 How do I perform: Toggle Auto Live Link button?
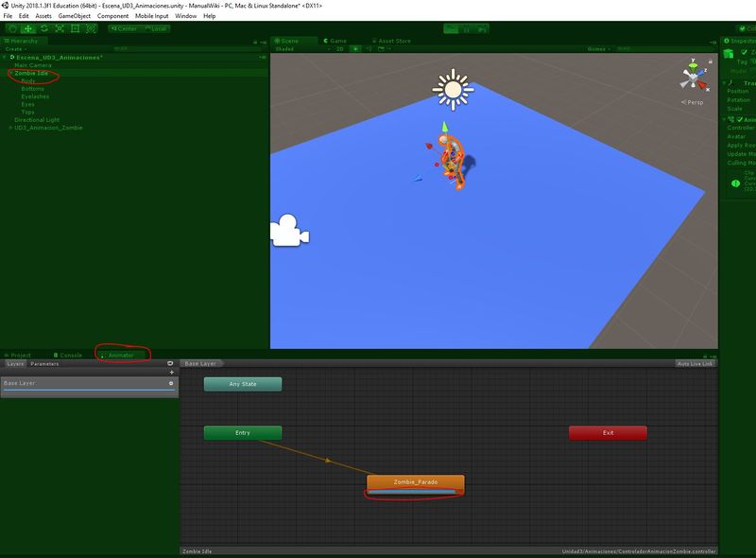tap(695, 363)
